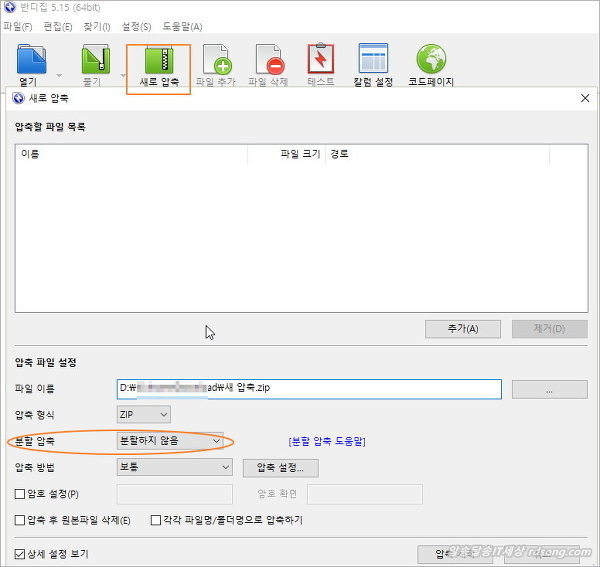Click the 파일 추가 toolbar icon

[217, 60]
